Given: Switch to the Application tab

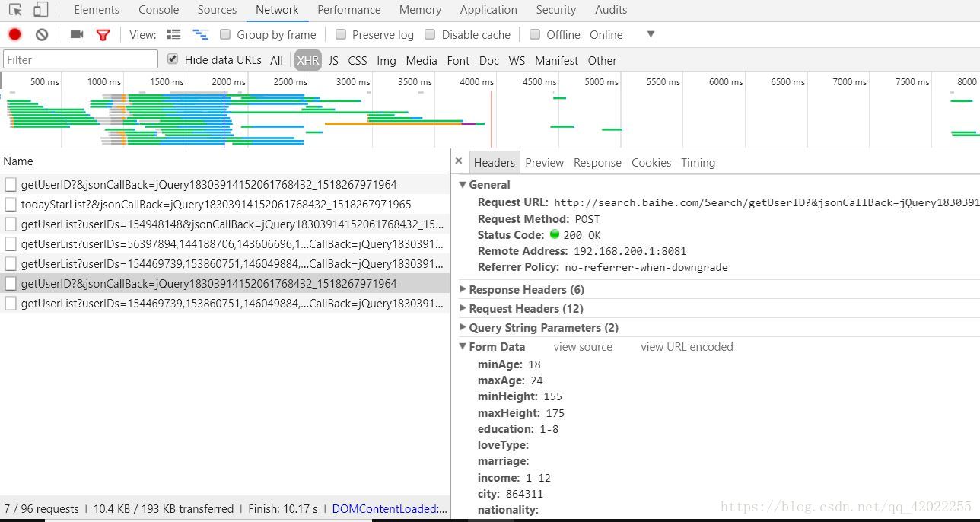Looking at the screenshot, I should point(488,10).
